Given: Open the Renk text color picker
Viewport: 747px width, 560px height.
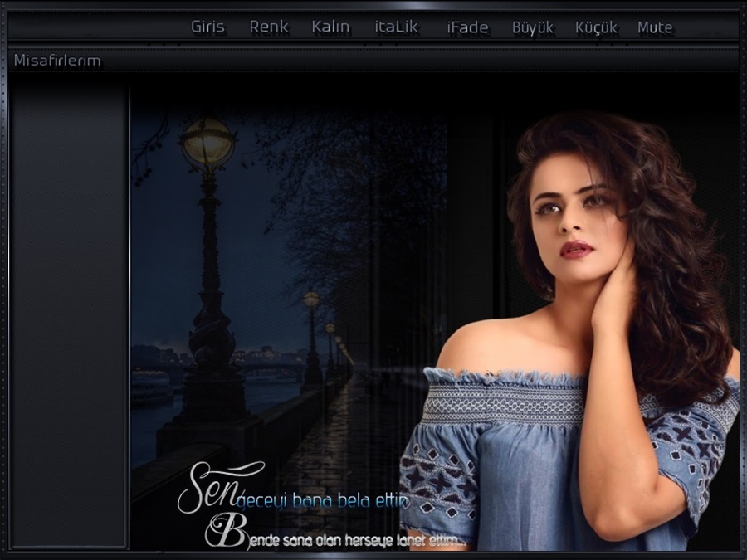Looking at the screenshot, I should [x=269, y=27].
